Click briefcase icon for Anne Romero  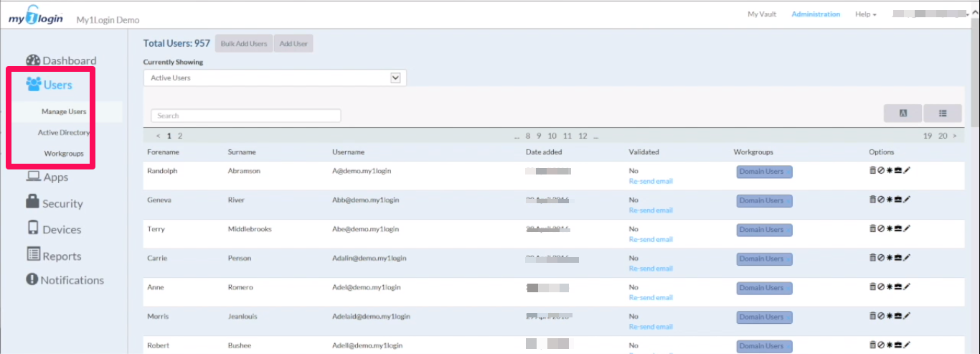(898, 287)
